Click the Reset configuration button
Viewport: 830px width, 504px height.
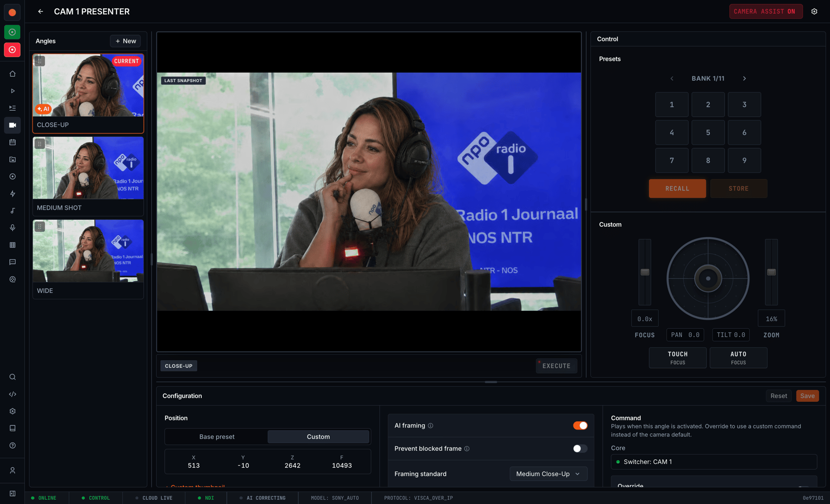click(779, 396)
